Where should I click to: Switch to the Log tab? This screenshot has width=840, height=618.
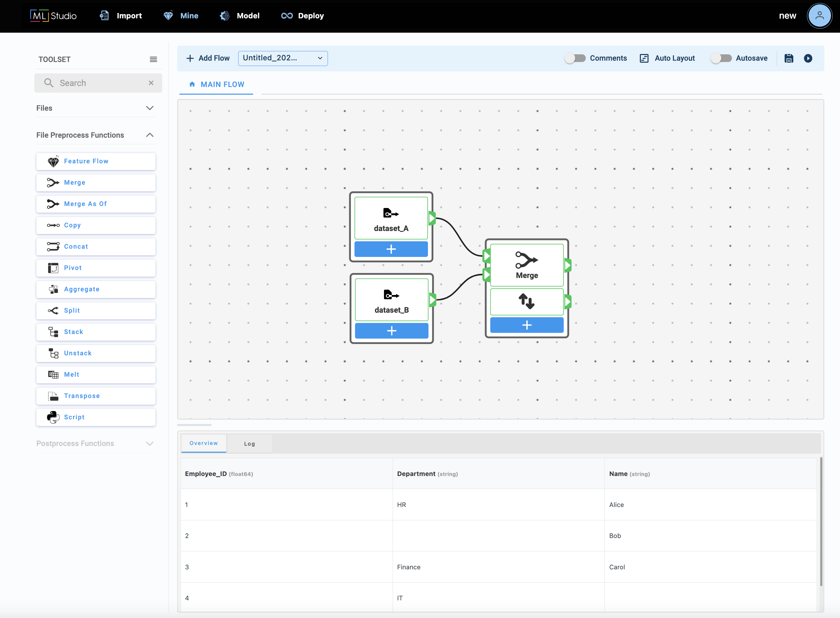pyautogui.click(x=249, y=444)
